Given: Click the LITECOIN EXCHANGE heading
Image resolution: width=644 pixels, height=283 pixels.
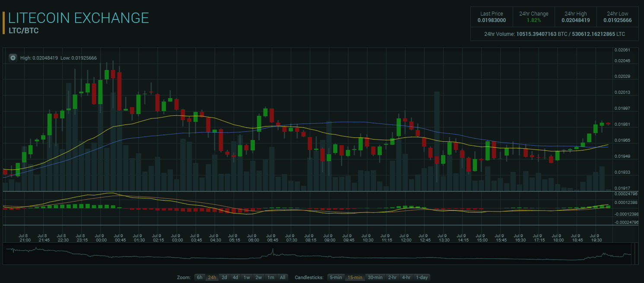Looking at the screenshot, I should click(79, 18).
